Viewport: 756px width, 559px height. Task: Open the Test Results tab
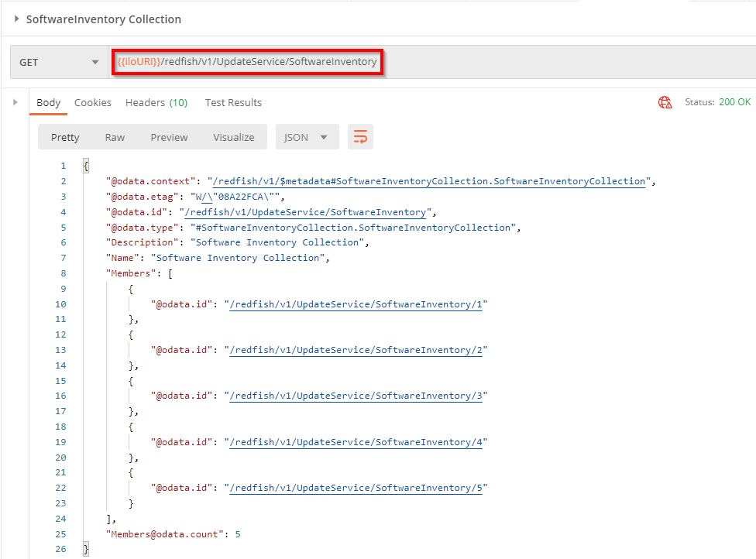point(233,102)
